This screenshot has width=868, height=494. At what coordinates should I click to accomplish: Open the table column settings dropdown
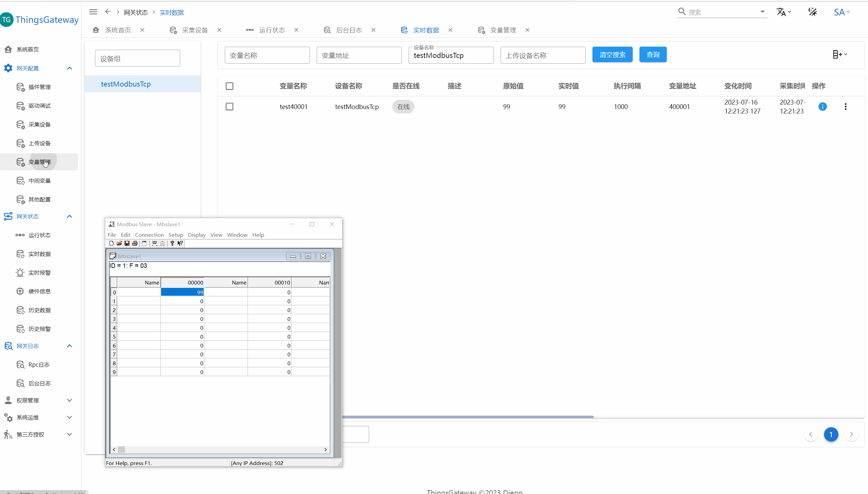[x=840, y=55]
